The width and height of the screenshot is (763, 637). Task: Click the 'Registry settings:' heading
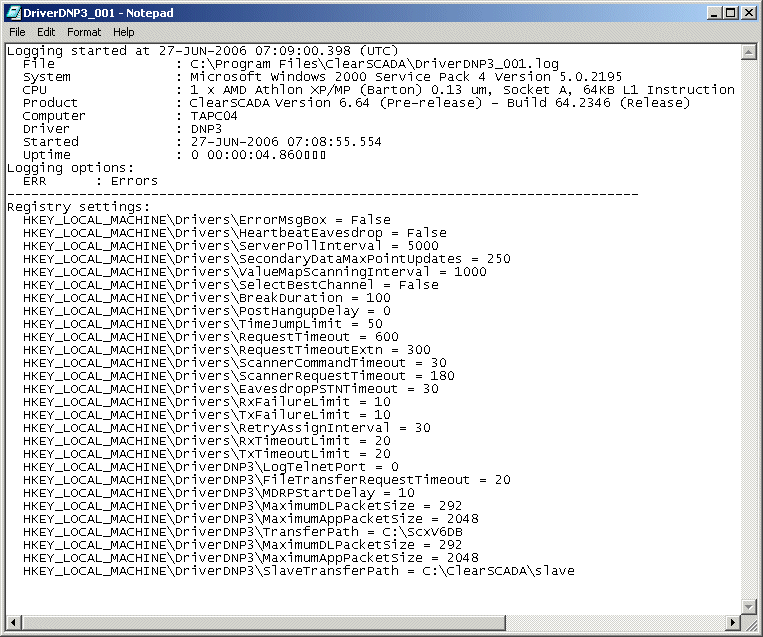[x=78, y=207]
